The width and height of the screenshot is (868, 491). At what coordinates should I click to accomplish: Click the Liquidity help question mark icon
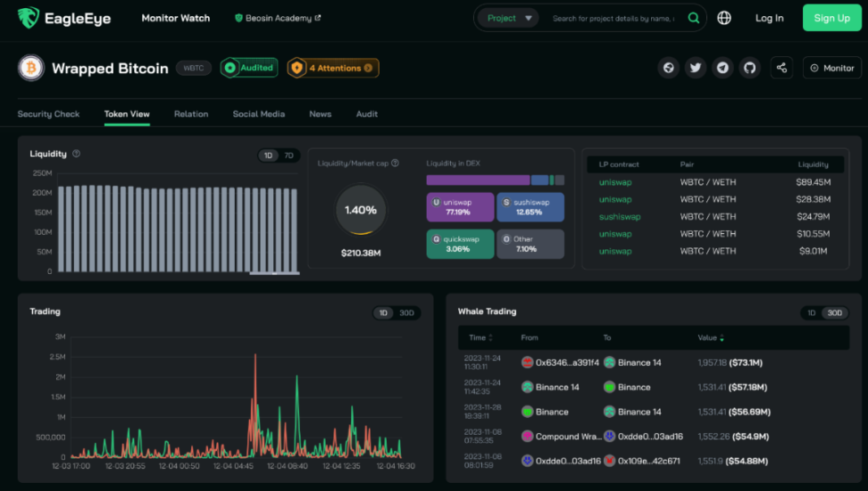(x=76, y=154)
